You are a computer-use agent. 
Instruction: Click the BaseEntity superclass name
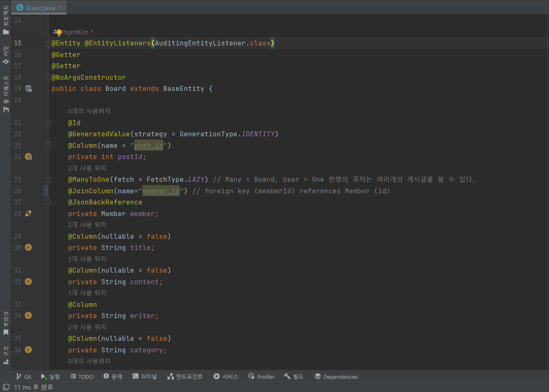pyautogui.click(x=183, y=88)
